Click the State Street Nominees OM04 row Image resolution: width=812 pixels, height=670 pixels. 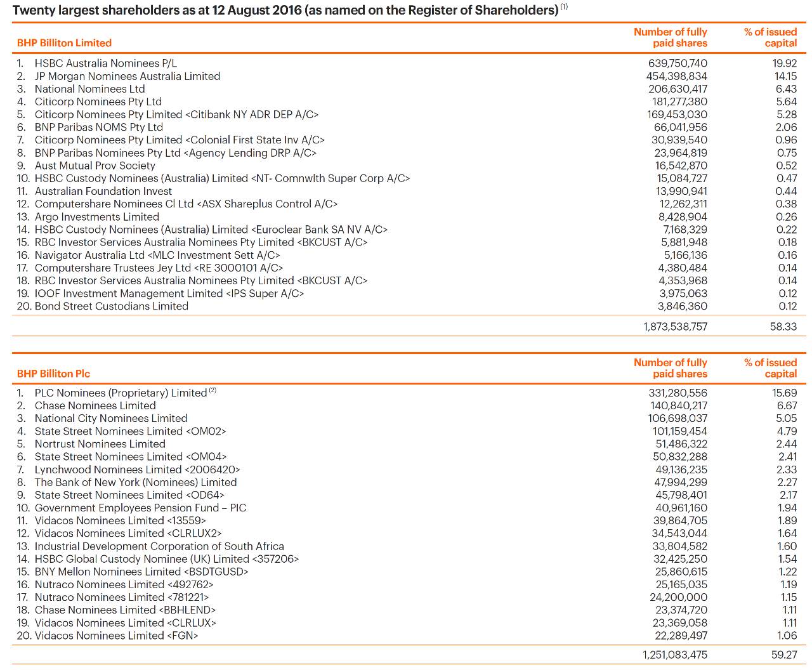coord(131,457)
